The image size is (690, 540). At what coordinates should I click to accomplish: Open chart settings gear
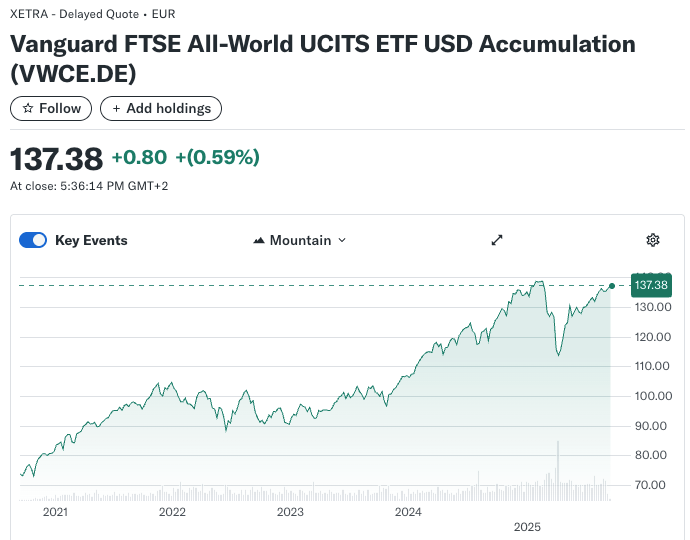tap(653, 240)
